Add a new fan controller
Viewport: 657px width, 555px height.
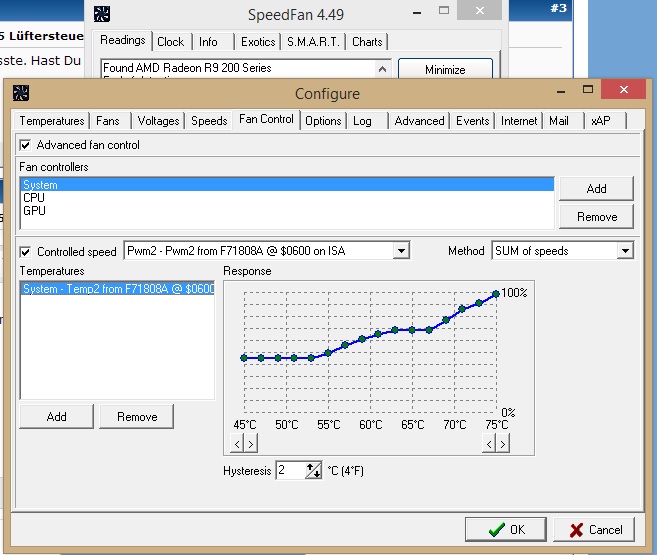(x=596, y=189)
